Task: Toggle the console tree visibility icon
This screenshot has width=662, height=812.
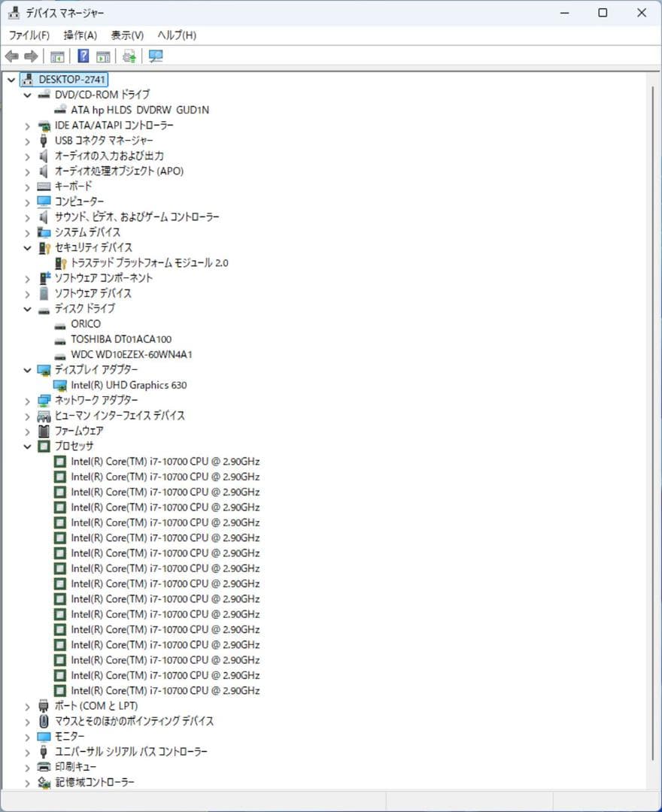Action: click(56, 56)
